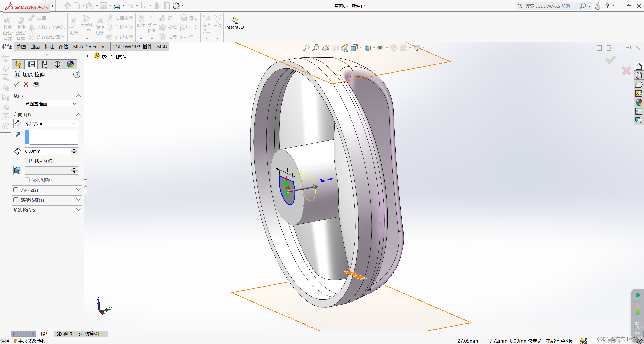This screenshot has width=644, height=344.
Task: Open the FeatureManager design tree tab
Action: [18, 64]
